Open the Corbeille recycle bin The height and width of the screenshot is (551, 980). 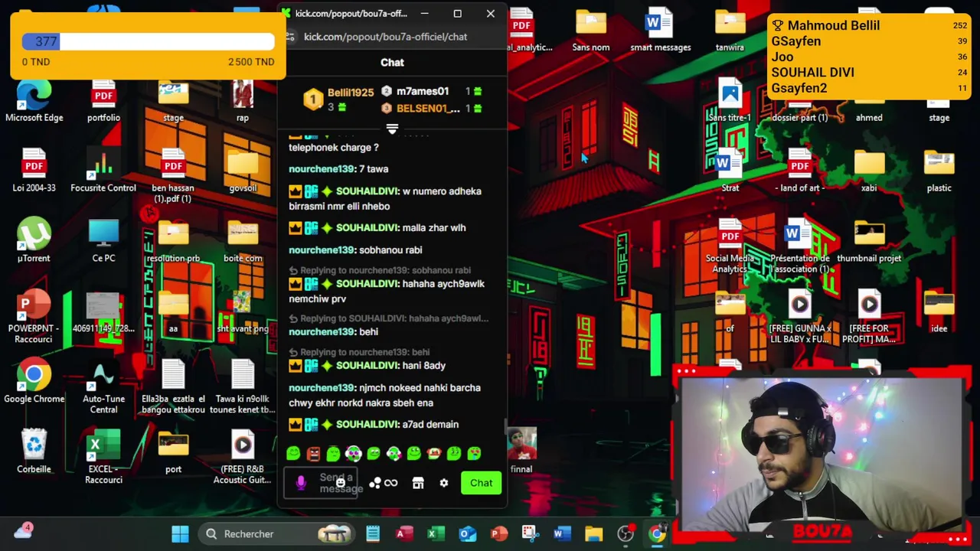click(x=34, y=452)
